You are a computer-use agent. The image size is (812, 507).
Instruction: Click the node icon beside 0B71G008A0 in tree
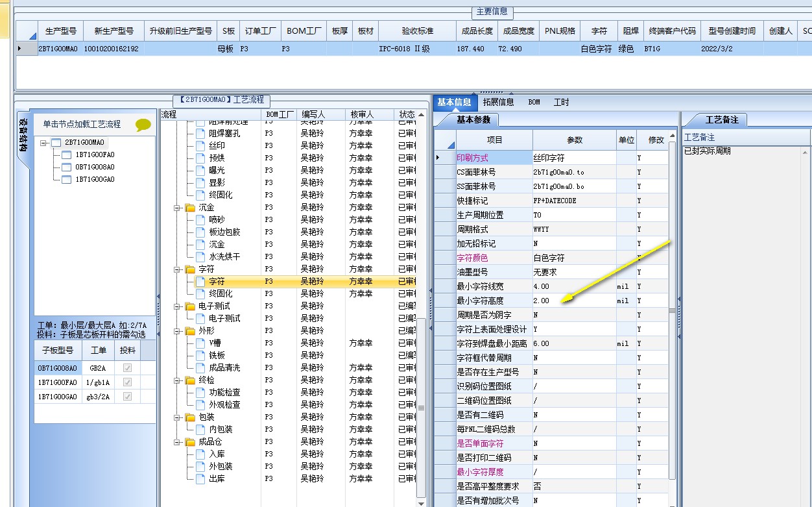pos(66,167)
